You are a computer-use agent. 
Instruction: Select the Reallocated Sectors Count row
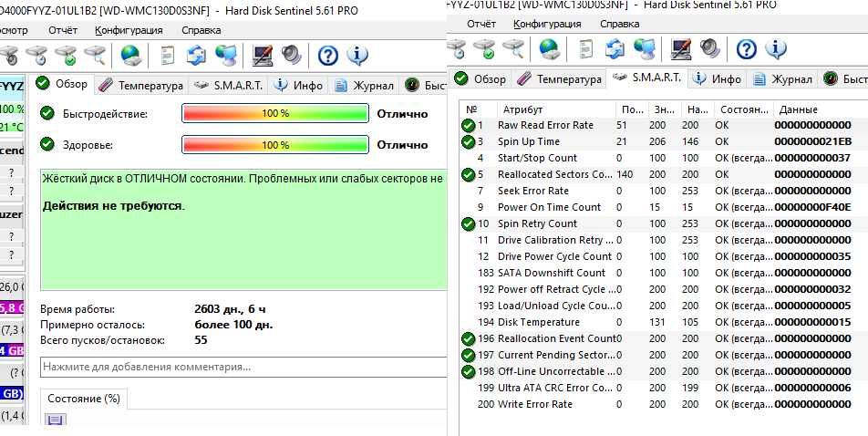pyautogui.click(x=663, y=174)
